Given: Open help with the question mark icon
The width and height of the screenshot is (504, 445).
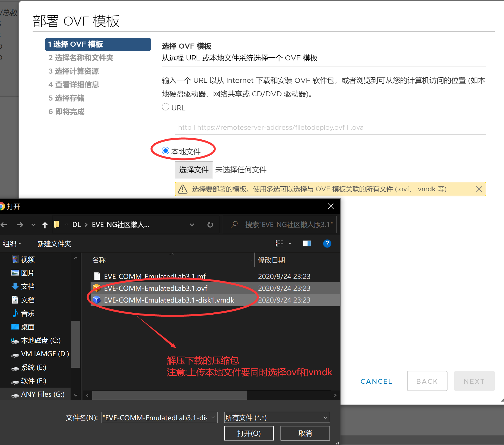Looking at the screenshot, I should [x=327, y=244].
